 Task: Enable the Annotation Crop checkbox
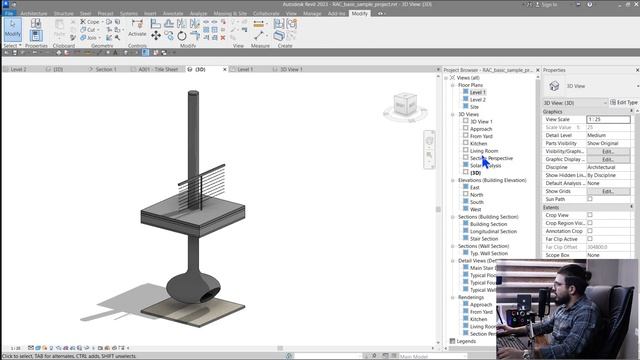coord(590,231)
